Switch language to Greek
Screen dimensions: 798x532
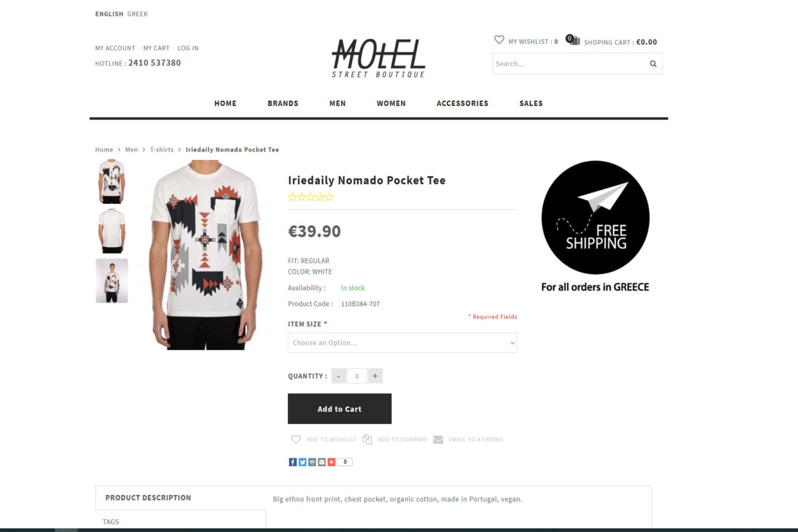(x=138, y=14)
